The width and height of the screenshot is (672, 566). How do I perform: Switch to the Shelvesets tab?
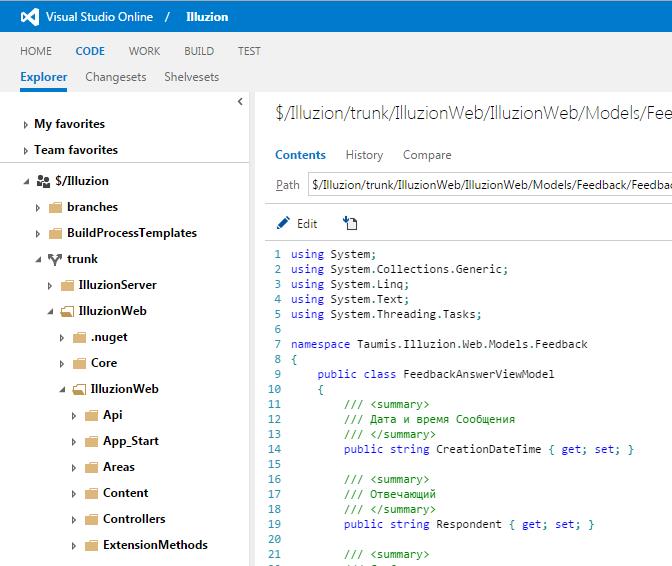click(x=192, y=77)
